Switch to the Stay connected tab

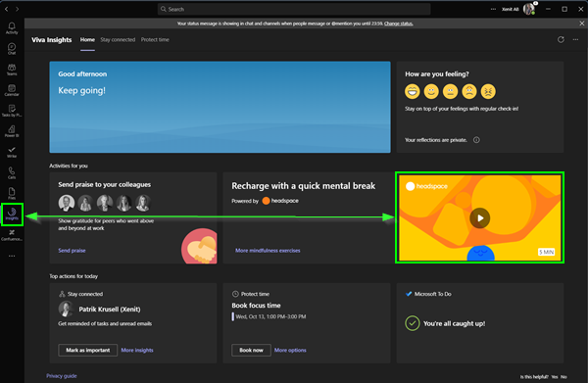pos(118,40)
